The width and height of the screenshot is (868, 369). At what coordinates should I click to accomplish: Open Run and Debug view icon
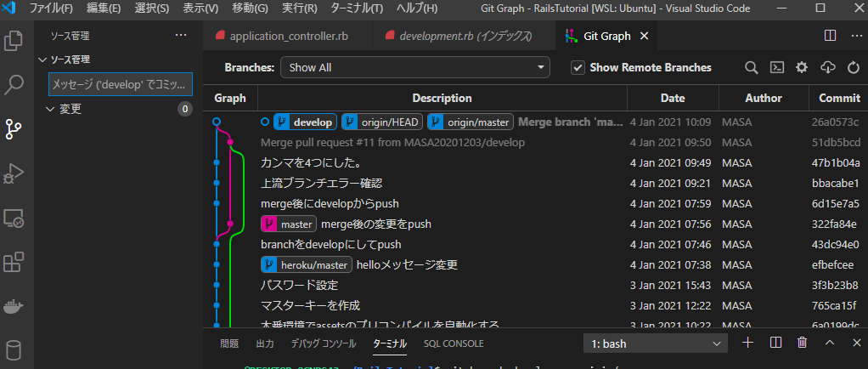click(x=14, y=173)
